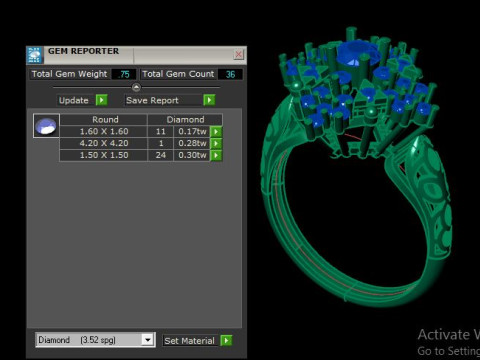Click green arrow for 1.60 X 1.60 row
The width and height of the screenshot is (480, 360).
(216, 132)
